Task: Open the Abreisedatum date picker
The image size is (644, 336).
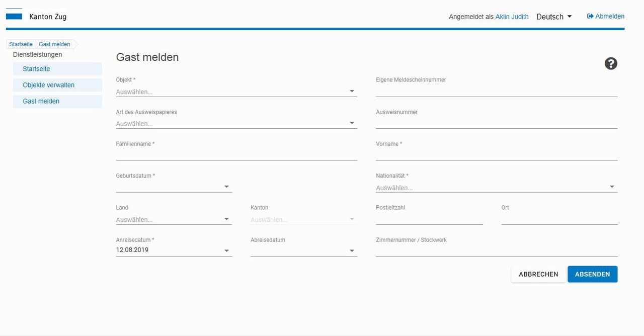Action: pos(303,250)
